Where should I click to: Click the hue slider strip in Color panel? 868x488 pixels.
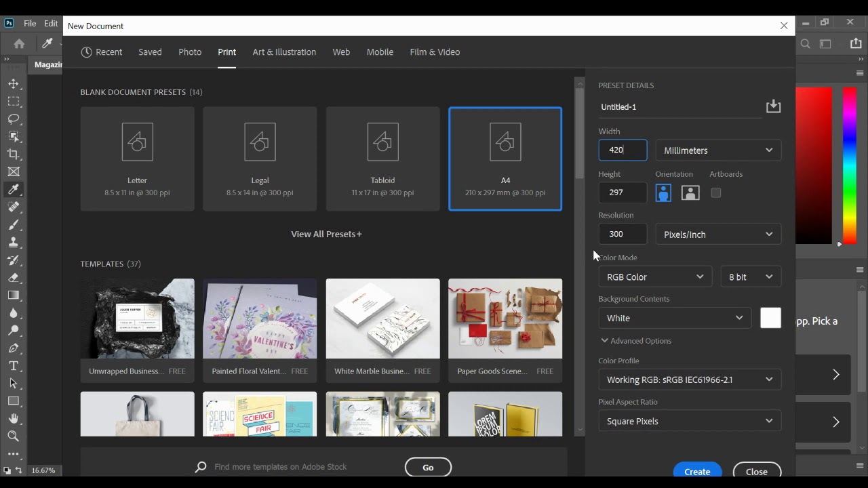click(849, 165)
